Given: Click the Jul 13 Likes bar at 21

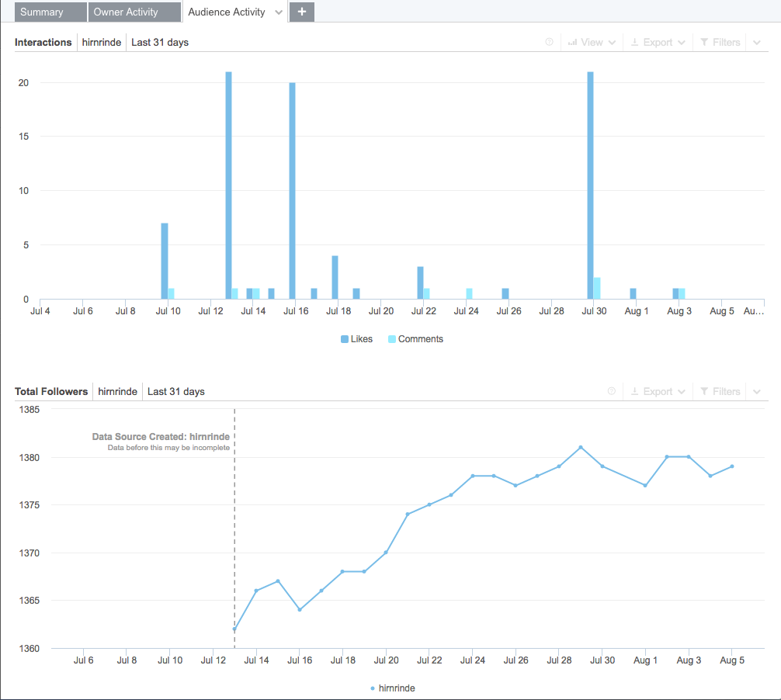Looking at the screenshot, I should click(x=228, y=185).
